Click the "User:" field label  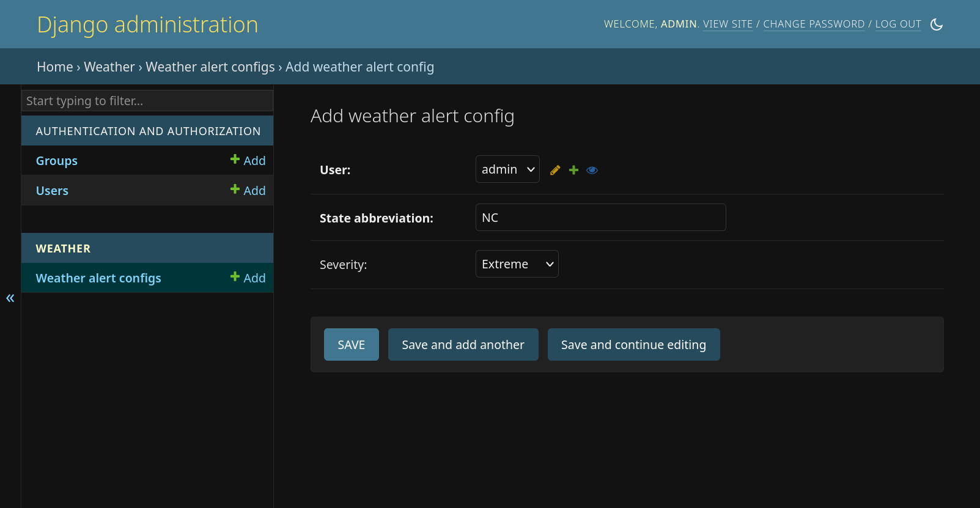(x=335, y=170)
